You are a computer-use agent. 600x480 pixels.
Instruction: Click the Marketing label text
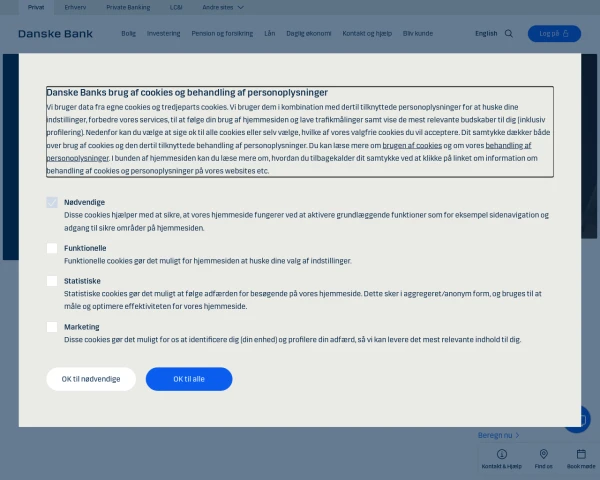tap(82, 327)
